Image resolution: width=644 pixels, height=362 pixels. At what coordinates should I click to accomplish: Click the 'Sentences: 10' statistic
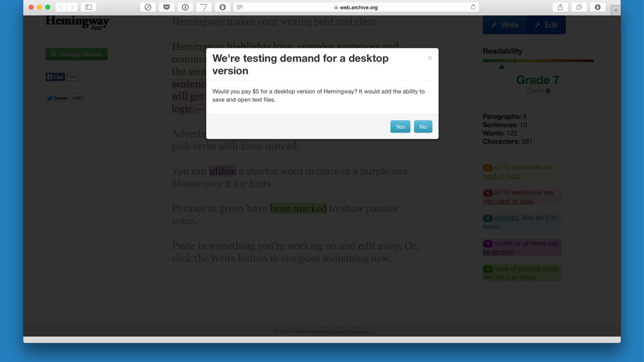[x=505, y=125]
